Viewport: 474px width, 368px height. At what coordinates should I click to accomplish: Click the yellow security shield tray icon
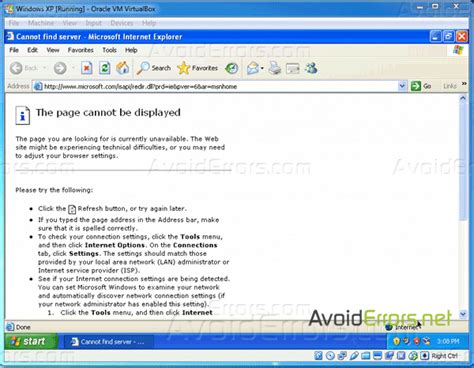coord(396,341)
